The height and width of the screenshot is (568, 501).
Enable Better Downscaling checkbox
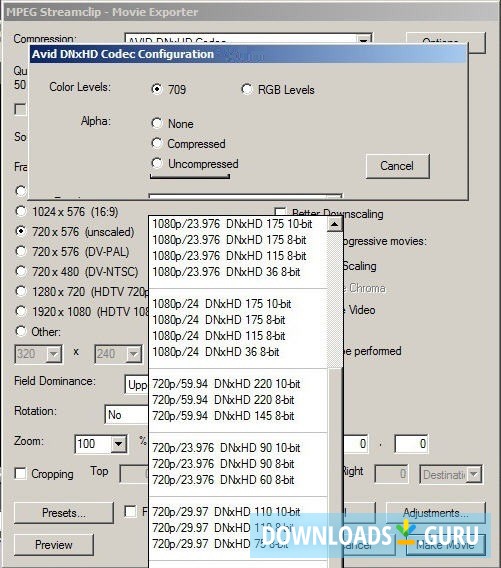(x=280, y=212)
